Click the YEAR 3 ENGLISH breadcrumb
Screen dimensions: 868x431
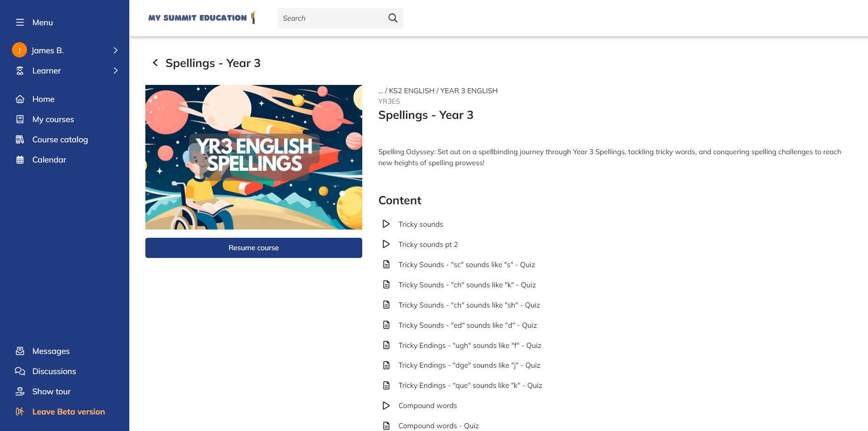click(469, 91)
